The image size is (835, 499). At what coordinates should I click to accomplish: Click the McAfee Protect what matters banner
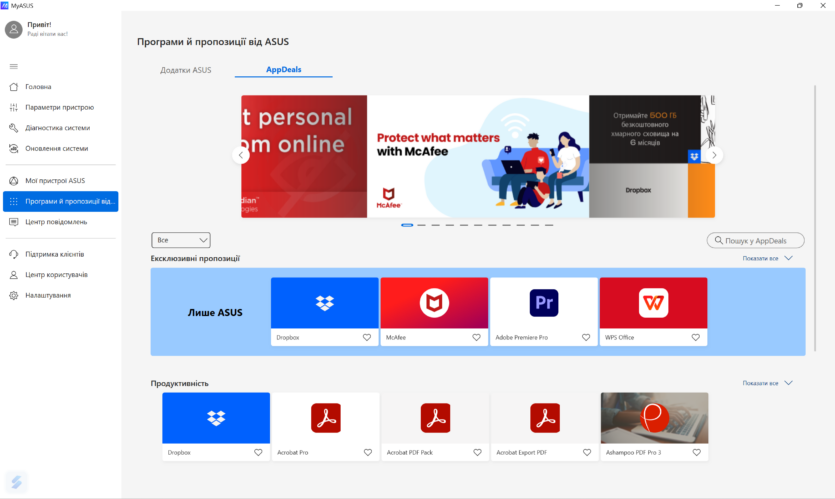tap(478, 156)
